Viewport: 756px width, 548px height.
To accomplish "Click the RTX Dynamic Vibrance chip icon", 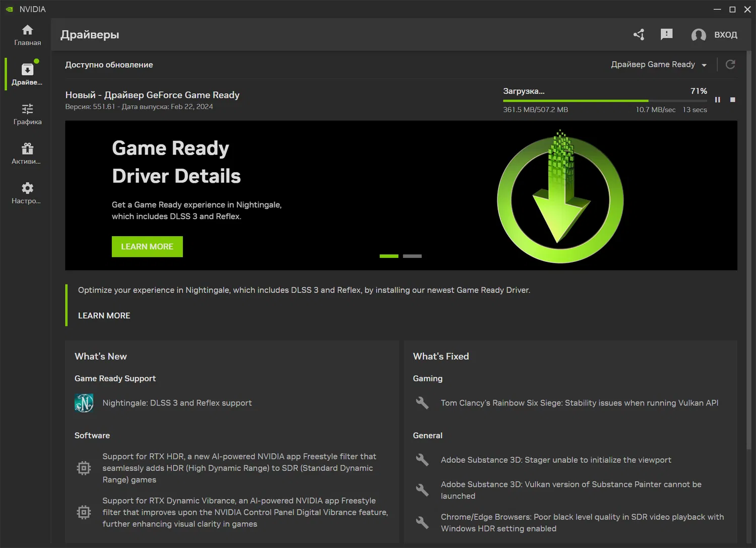I will tap(84, 512).
